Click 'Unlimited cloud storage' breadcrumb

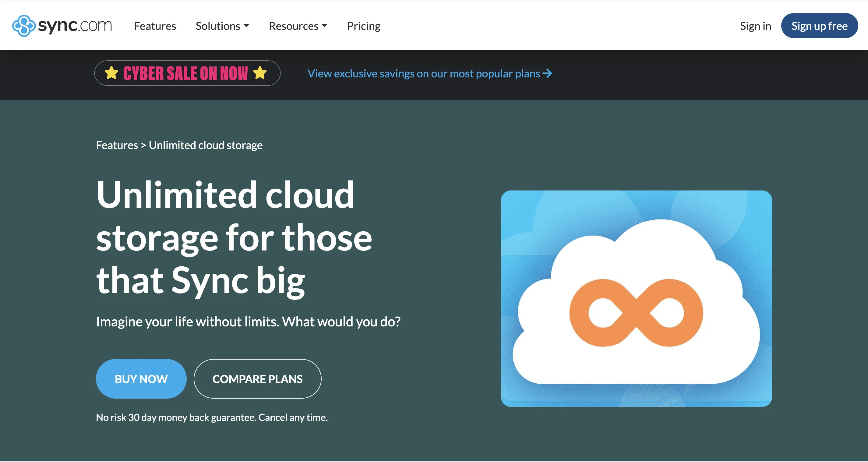pos(206,145)
